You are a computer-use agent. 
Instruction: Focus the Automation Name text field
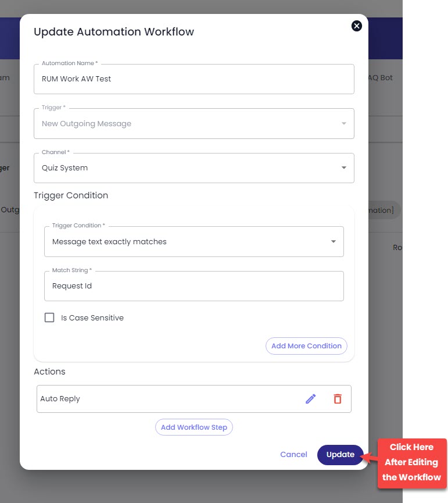click(194, 79)
